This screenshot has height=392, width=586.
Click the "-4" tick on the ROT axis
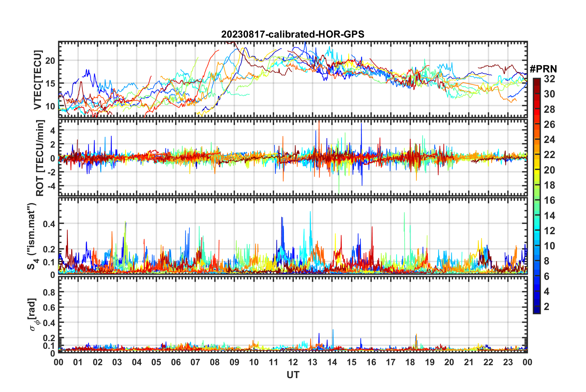(51, 186)
